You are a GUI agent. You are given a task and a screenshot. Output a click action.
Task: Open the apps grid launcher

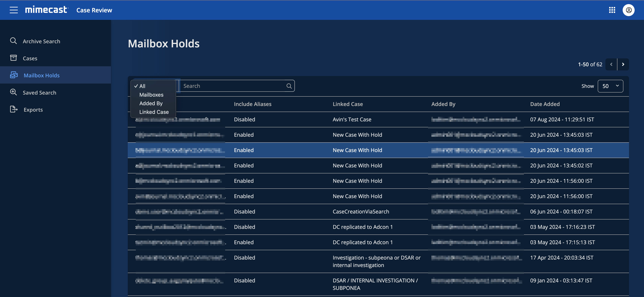[612, 10]
